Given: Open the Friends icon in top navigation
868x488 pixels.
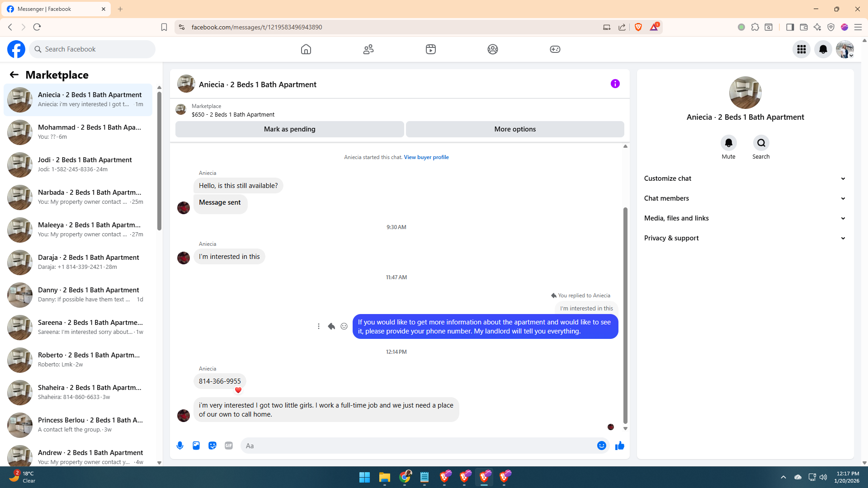Looking at the screenshot, I should pyautogui.click(x=368, y=49).
